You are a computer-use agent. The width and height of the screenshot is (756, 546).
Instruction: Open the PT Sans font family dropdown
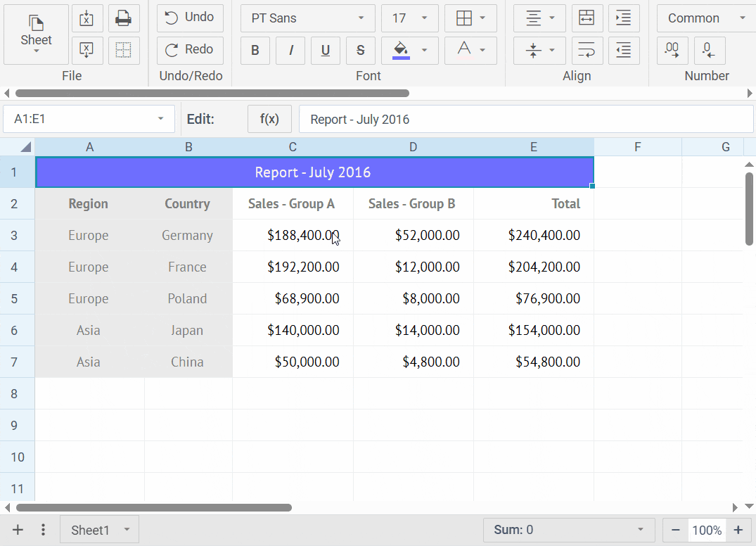[307, 18]
